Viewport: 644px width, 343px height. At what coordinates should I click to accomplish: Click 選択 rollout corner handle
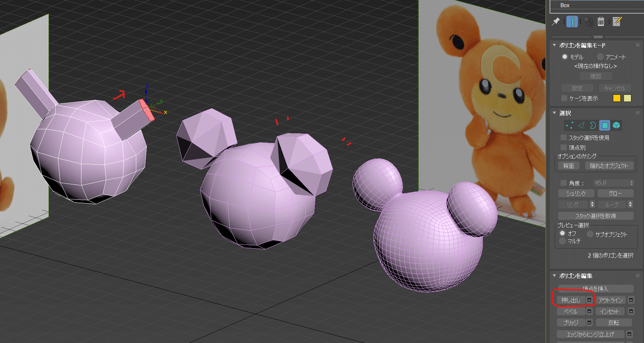(638, 113)
